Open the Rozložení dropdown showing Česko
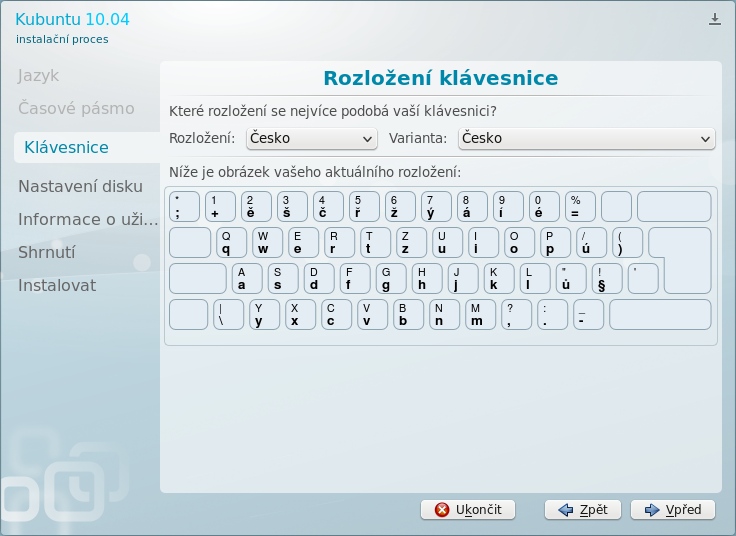 [312, 138]
